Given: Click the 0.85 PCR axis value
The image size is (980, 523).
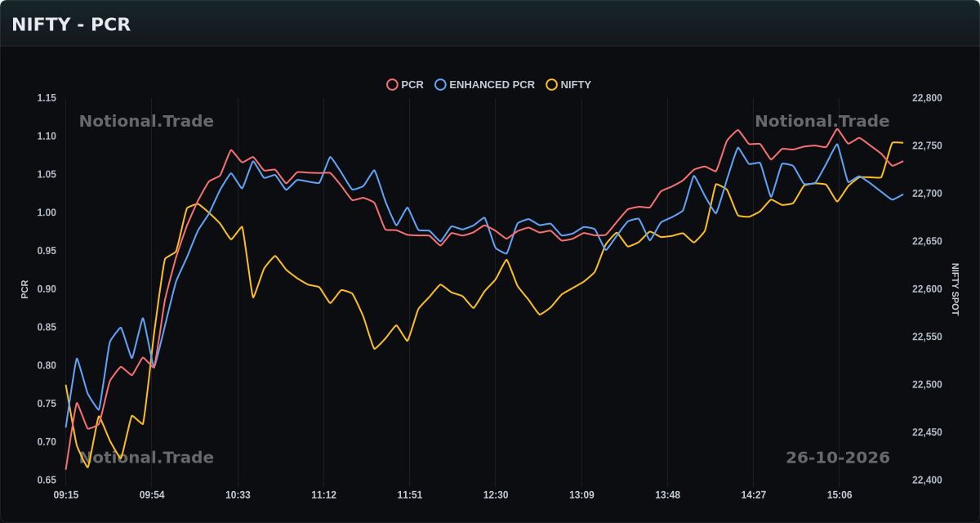Looking at the screenshot, I should [x=47, y=328].
